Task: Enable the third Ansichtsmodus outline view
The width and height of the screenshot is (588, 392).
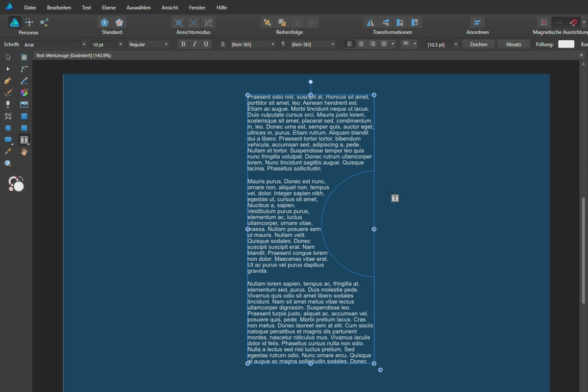Action: tap(209, 23)
